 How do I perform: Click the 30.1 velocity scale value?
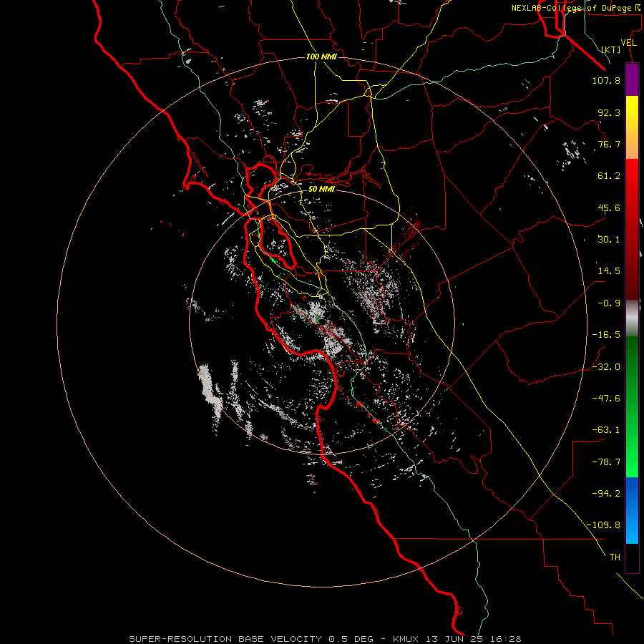[609, 240]
